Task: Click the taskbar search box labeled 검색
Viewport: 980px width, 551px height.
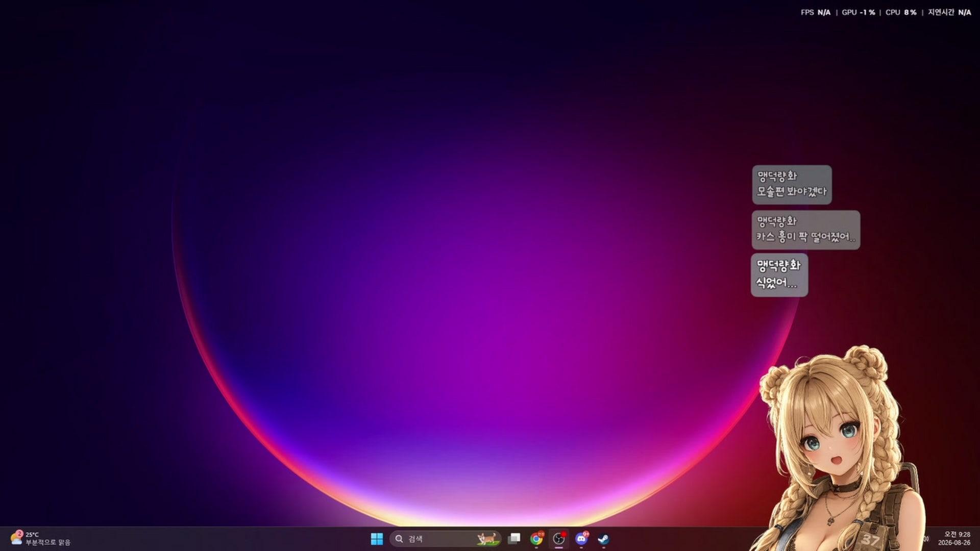Action: tap(445, 539)
